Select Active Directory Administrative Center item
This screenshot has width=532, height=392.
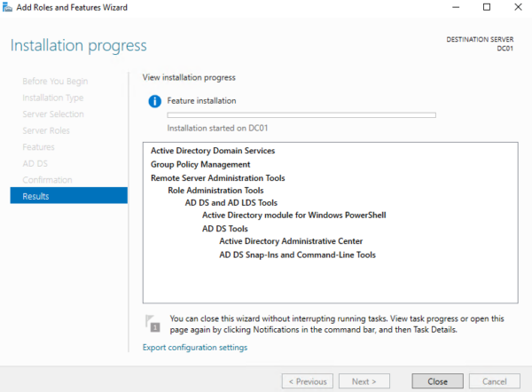point(290,241)
